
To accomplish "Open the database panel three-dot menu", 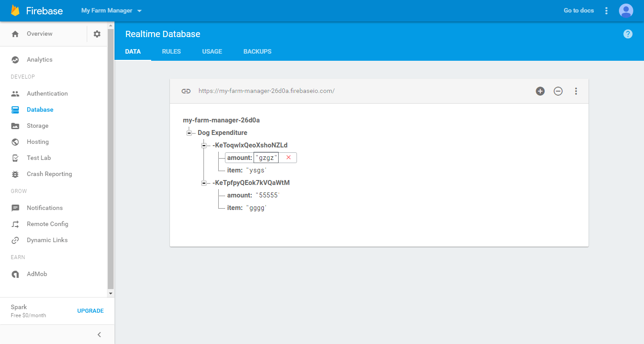I will click(x=576, y=91).
